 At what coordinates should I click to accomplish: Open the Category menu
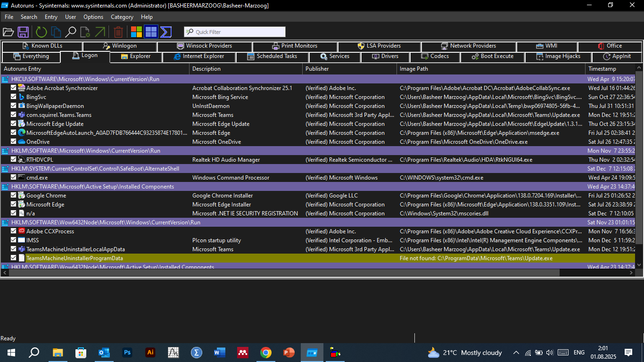pyautogui.click(x=122, y=17)
